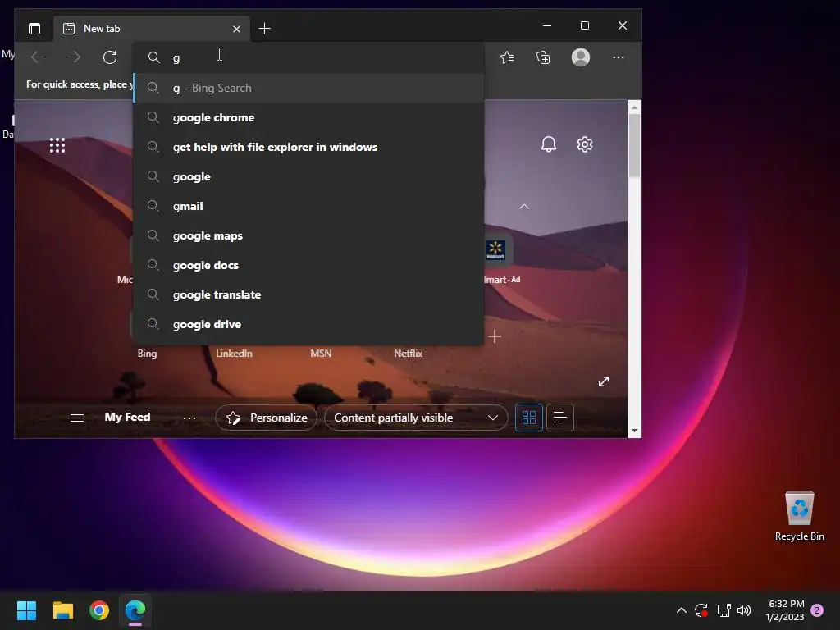Open Settings and more ellipsis menu
The image size is (840, 630).
619,57
